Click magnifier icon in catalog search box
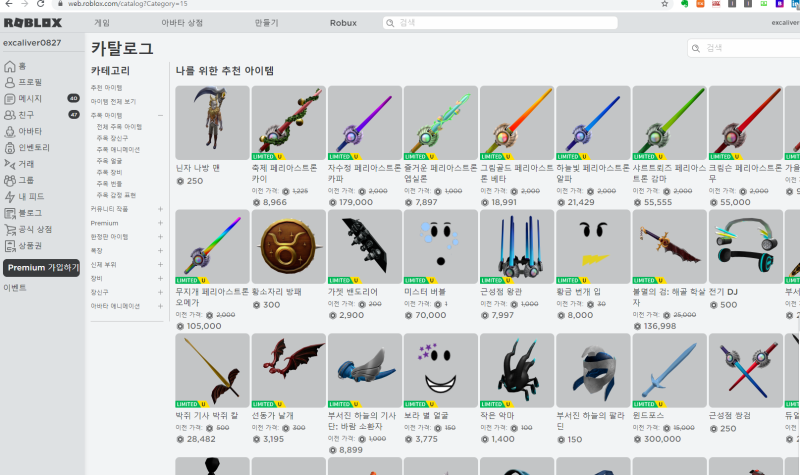This screenshot has height=475, width=800. tap(696, 48)
